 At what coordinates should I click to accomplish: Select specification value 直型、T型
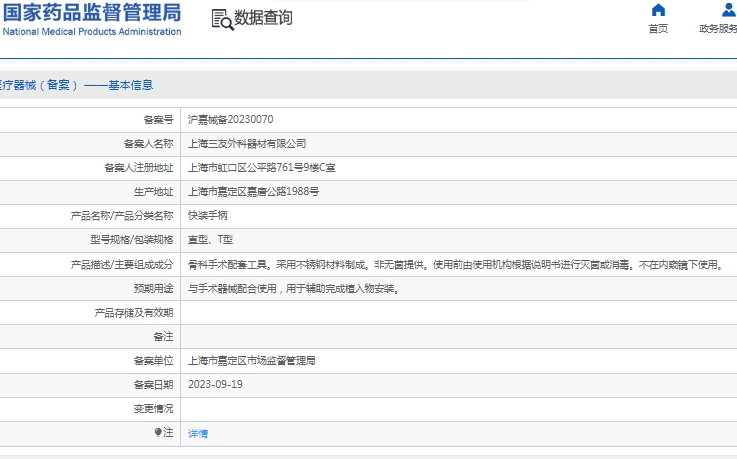click(211, 240)
